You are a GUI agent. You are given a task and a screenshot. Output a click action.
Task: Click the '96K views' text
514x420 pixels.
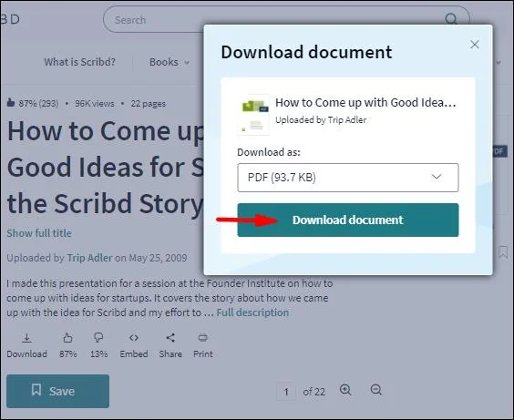tap(95, 104)
